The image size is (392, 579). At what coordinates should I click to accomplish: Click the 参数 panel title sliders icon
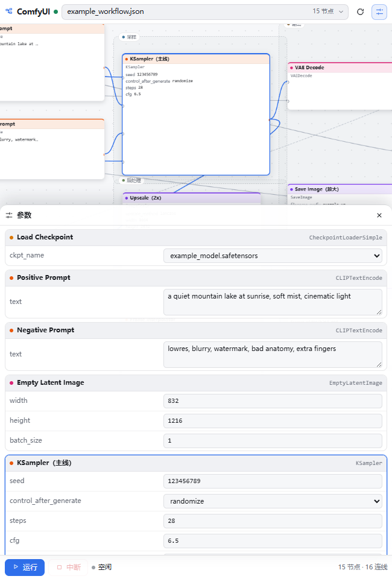coord(9,215)
